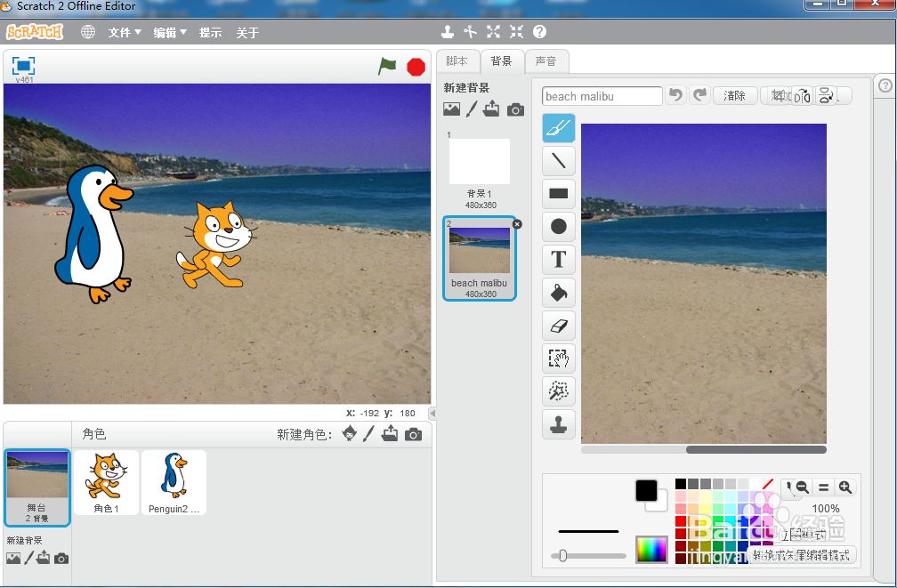
Task: Open the 编辑 menu
Action: (x=170, y=33)
